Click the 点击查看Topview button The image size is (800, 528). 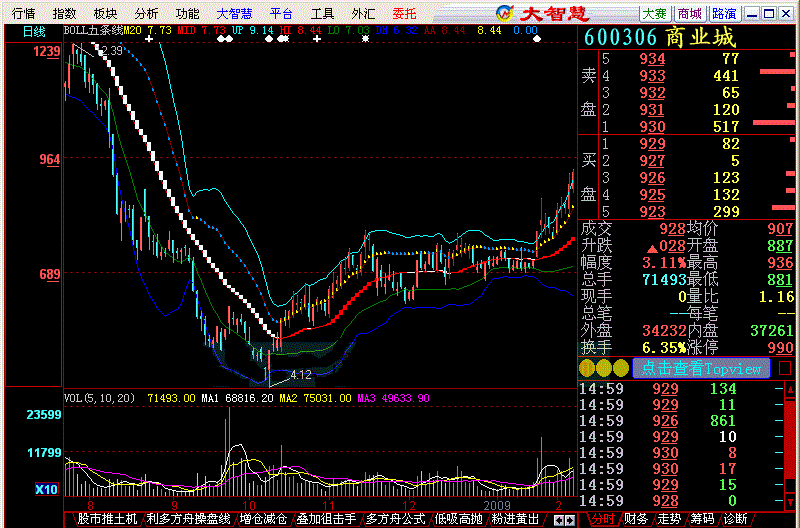tap(701, 368)
